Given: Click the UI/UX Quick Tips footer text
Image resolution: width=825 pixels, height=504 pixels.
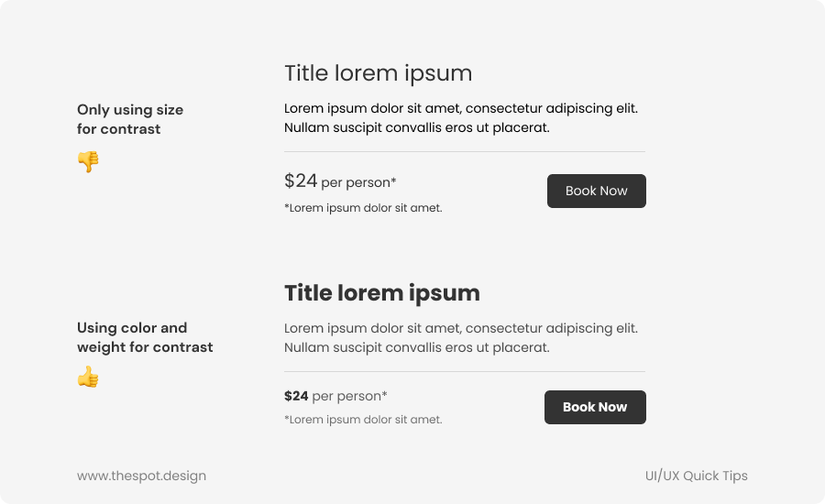Looking at the screenshot, I should pyautogui.click(x=696, y=476).
